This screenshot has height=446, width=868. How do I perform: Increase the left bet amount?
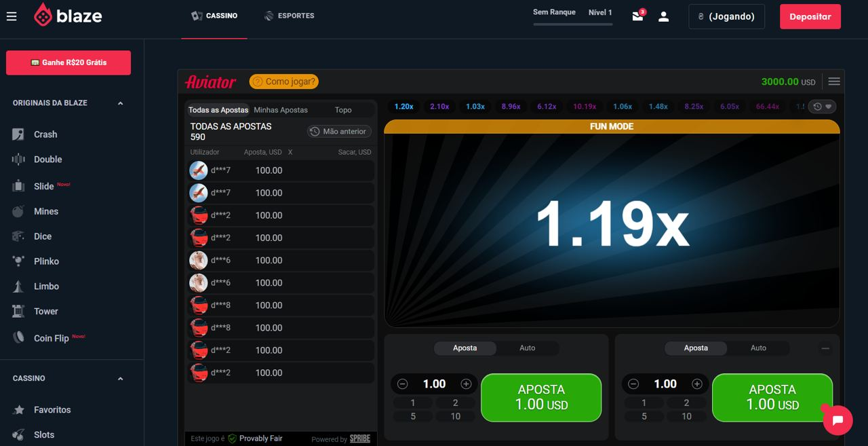[x=466, y=384]
